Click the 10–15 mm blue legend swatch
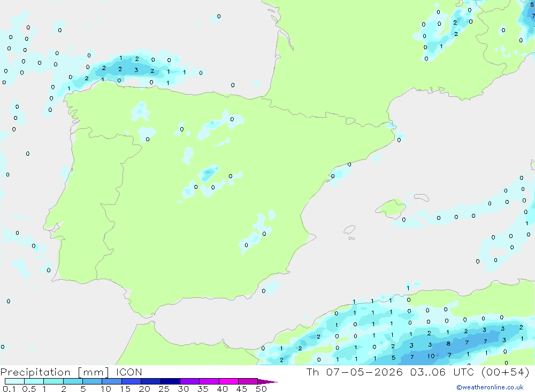This screenshot has height=392, width=535. 112,381
